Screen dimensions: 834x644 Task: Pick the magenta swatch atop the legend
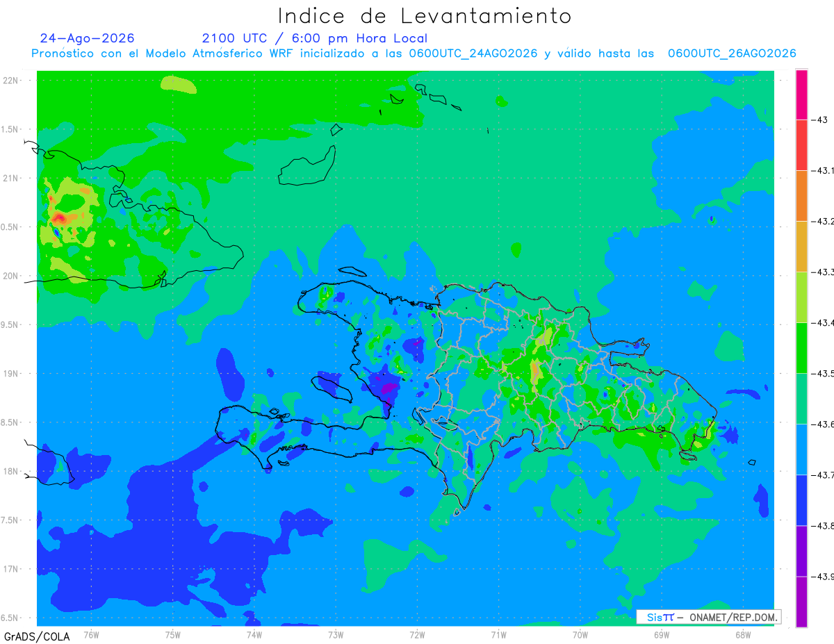click(x=801, y=94)
